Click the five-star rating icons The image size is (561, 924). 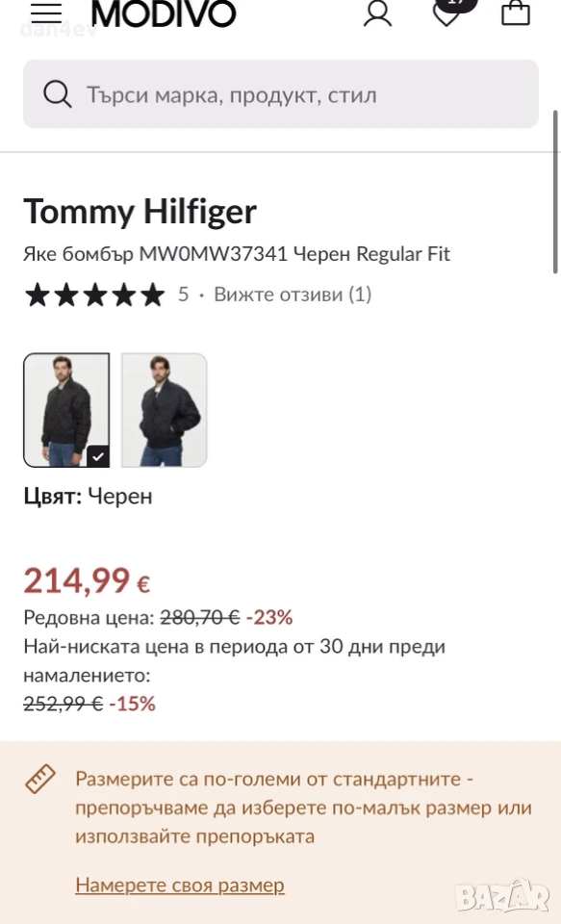point(95,295)
